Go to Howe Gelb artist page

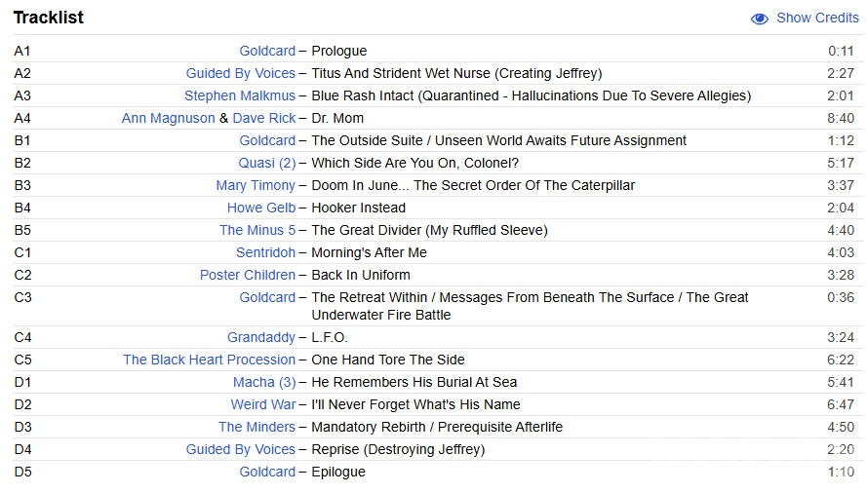pyautogui.click(x=260, y=208)
